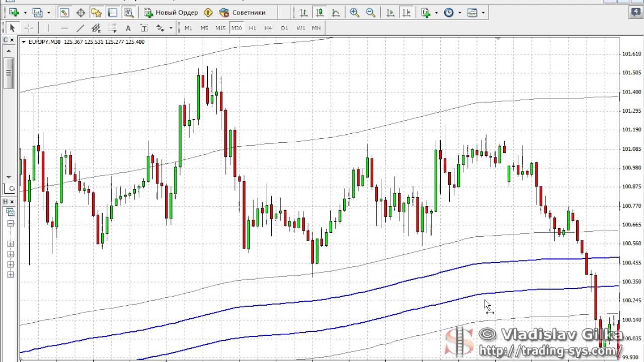This screenshot has width=644, height=362.
Task: Select the Cursor arrow tool
Action: [13, 28]
